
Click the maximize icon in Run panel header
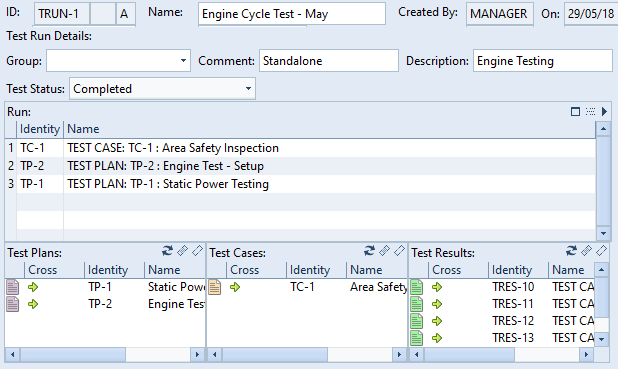pos(575,112)
